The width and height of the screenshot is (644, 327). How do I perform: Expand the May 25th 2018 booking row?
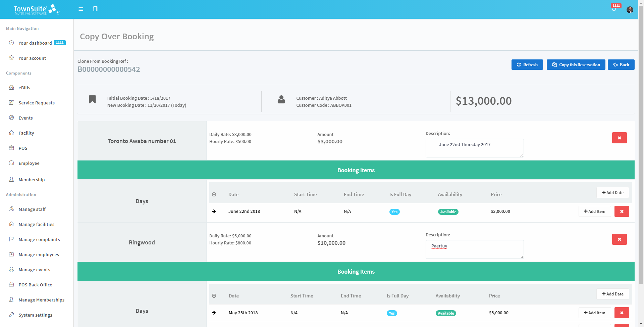(x=214, y=313)
